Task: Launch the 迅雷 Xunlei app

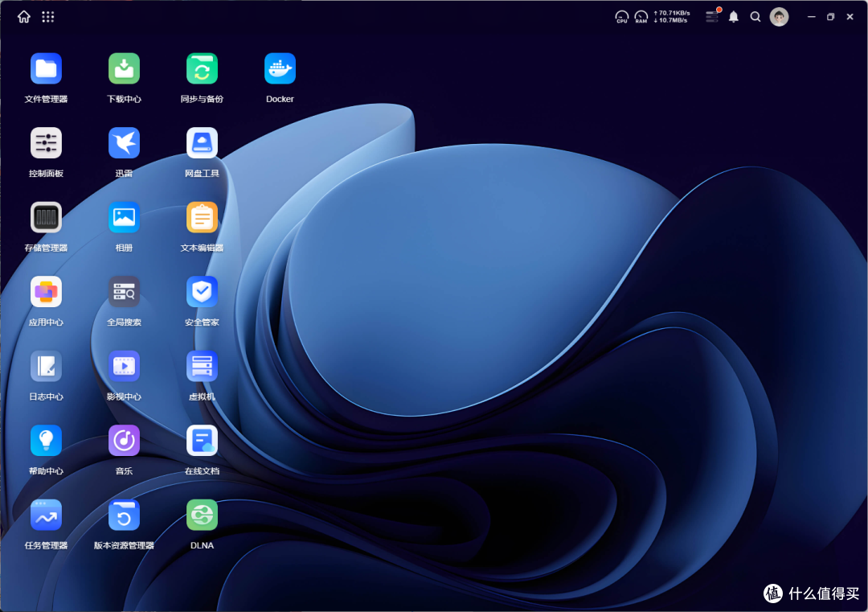Action: click(124, 143)
